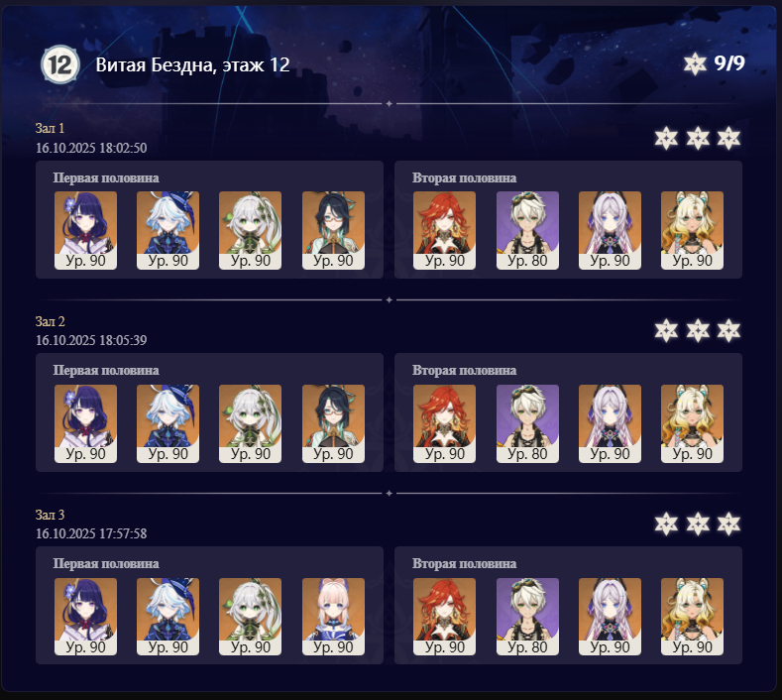
Task: Select the green-eyed white-haired character in Зал 1 first half
Action: tap(251, 230)
